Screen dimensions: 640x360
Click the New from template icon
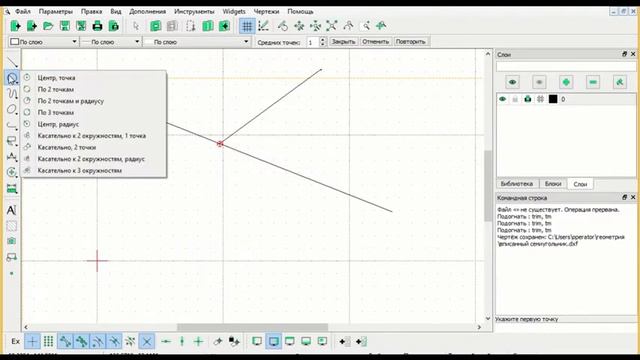tap(31, 26)
